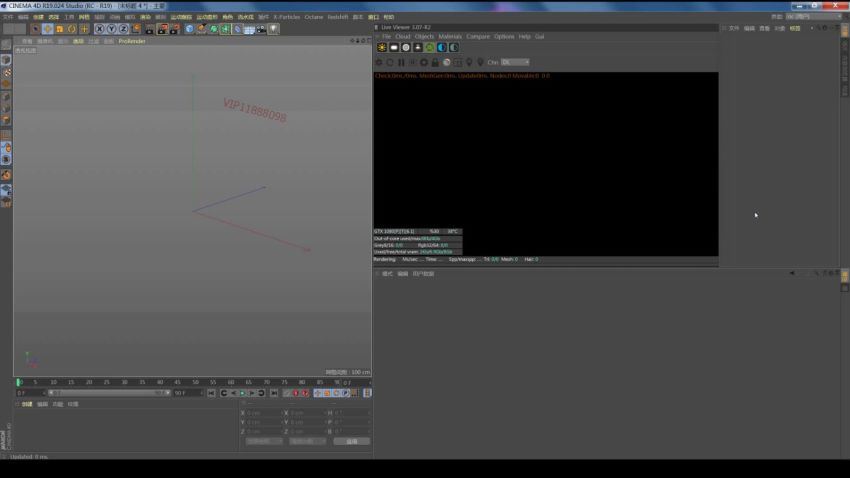Toggle rotation keyframe recording
Image resolution: width=850 pixels, height=478 pixels.
pos(336,393)
